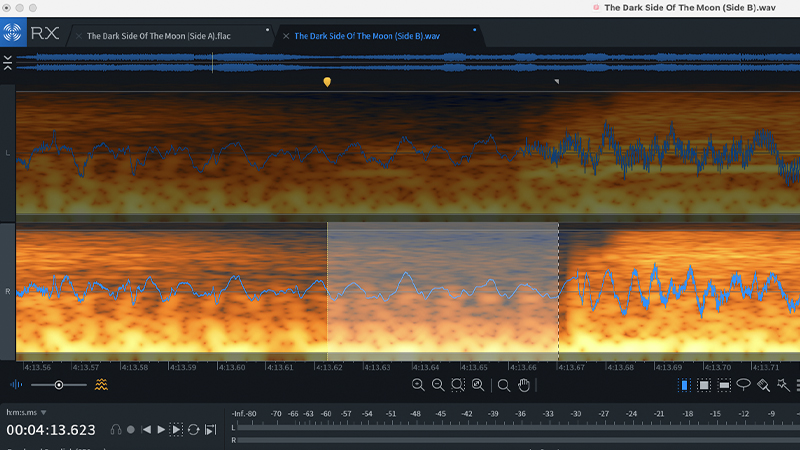Click the waveform overview strip at the top
The image size is (800, 450).
[x=408, y=62]
